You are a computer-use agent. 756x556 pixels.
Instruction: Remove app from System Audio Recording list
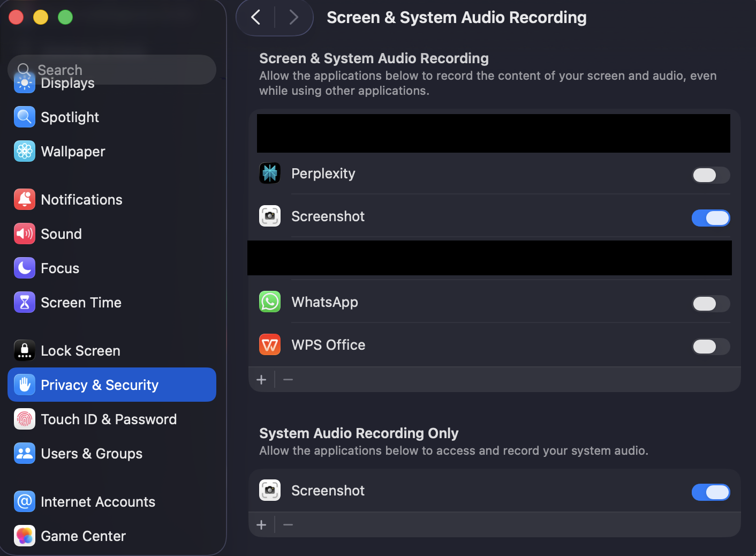tap(288, 525)
